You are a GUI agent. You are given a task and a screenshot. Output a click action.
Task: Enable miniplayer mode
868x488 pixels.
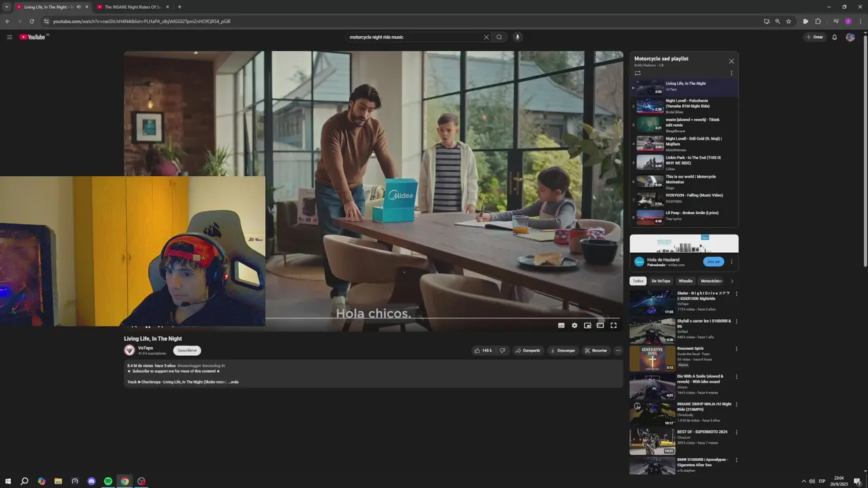[x=587, y=325]
